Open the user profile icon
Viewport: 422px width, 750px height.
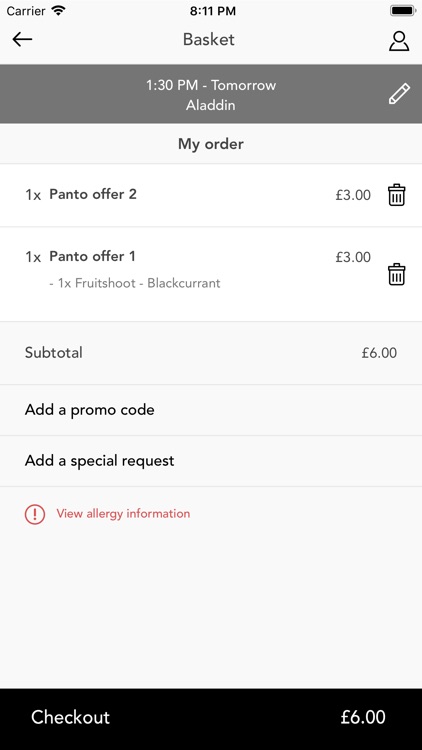click(x=399, y=41)
